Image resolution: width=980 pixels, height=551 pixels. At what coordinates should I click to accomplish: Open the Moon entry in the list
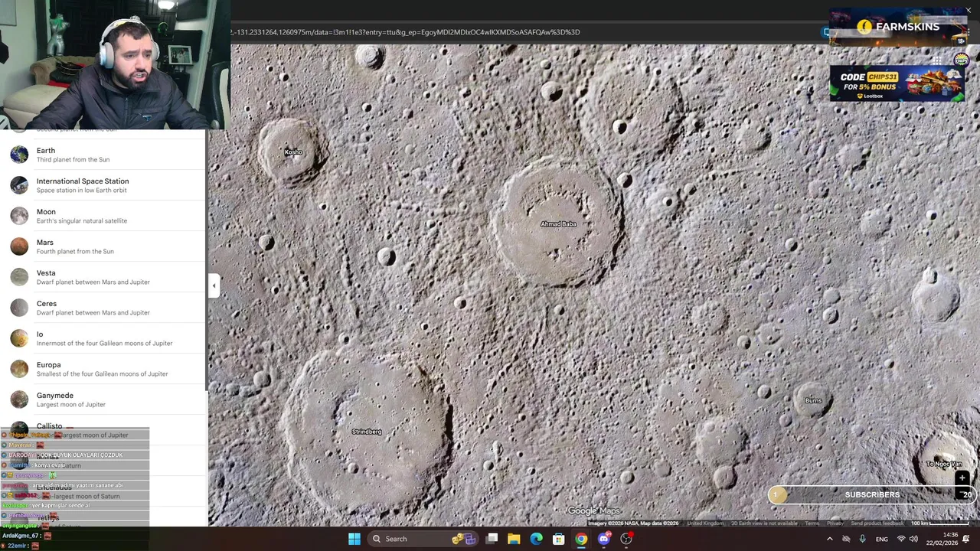[x=103, y=216]
